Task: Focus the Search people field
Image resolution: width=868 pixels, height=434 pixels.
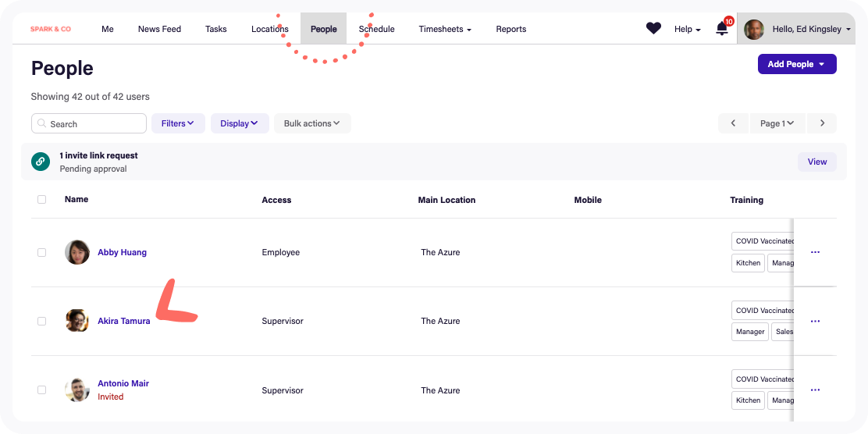Action: pyautogui.click(x=89, y=123)
